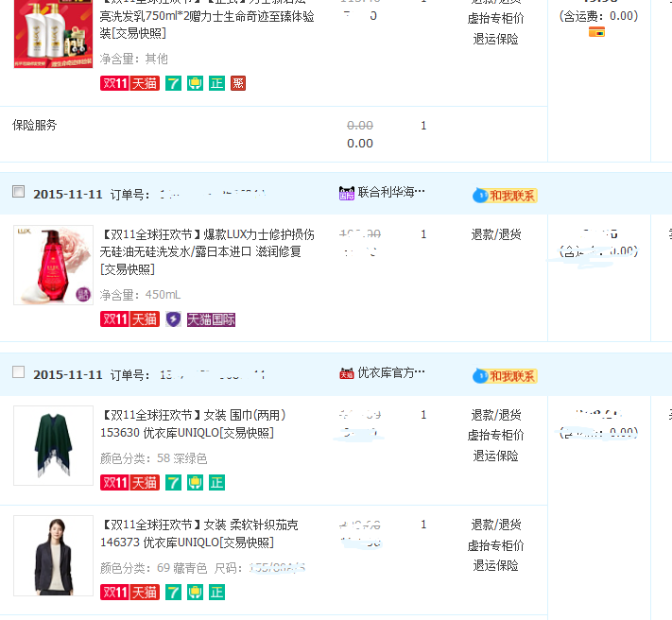
Task: Click the 双11天猫 badge under the scarf
Action: coord(129,482)
